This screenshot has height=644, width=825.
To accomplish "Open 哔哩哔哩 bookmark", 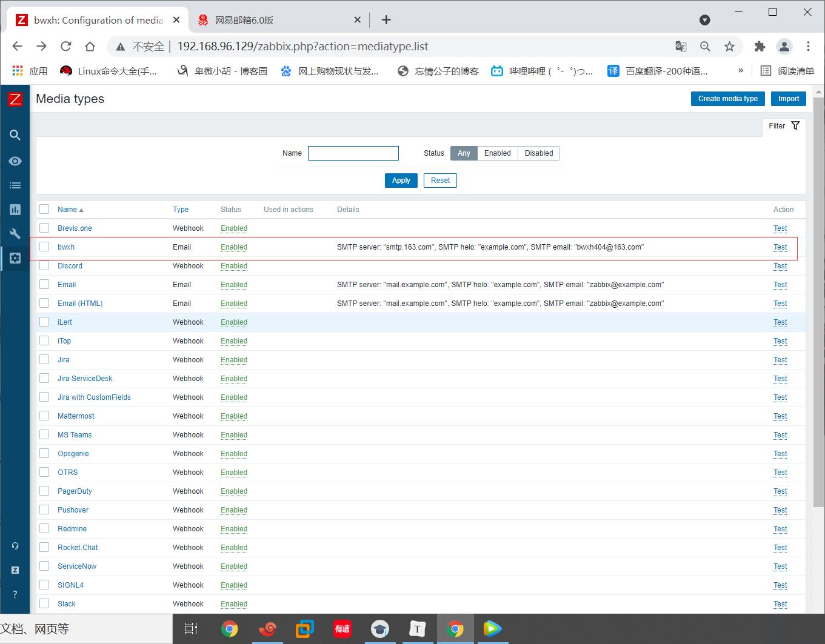I will click(x=542, y=71).
